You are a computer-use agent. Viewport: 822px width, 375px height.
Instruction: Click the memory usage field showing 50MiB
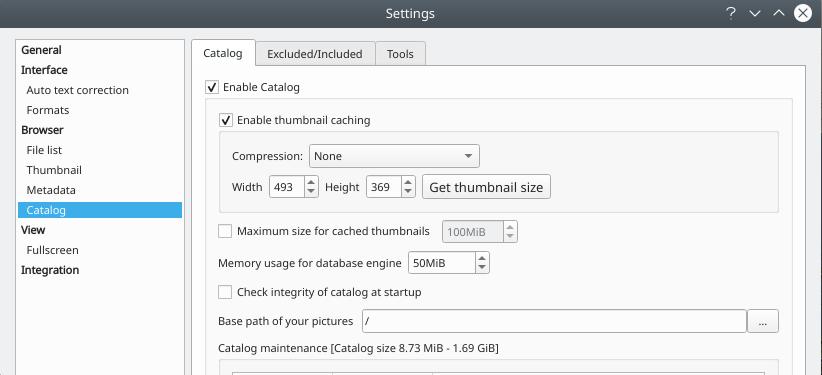(442, 263)
